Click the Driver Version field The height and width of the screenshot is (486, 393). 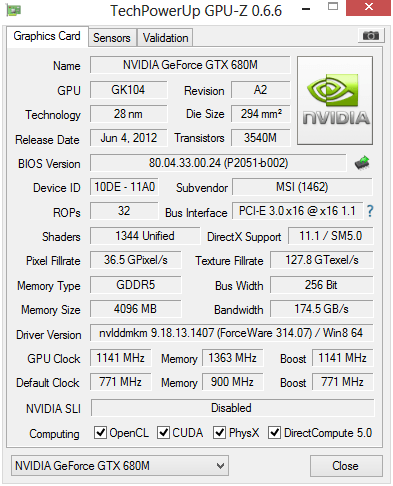(x=232, y=333)
